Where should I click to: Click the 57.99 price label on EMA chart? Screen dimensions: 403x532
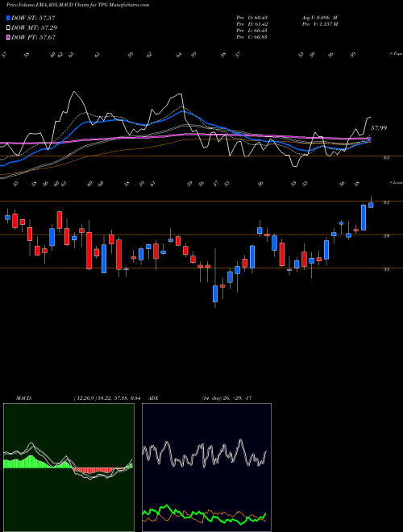(x=379, y=128)
